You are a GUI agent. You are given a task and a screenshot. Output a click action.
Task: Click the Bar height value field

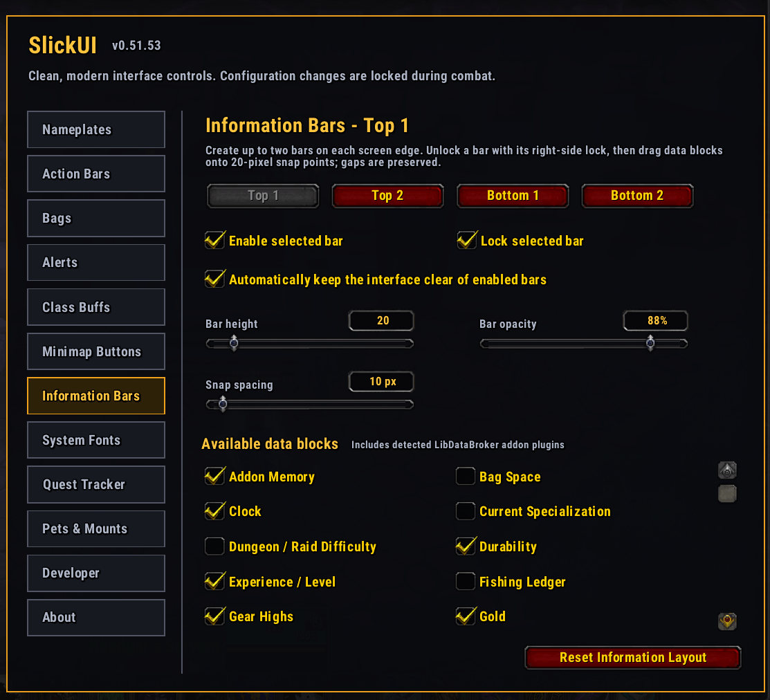coord(381,321)
